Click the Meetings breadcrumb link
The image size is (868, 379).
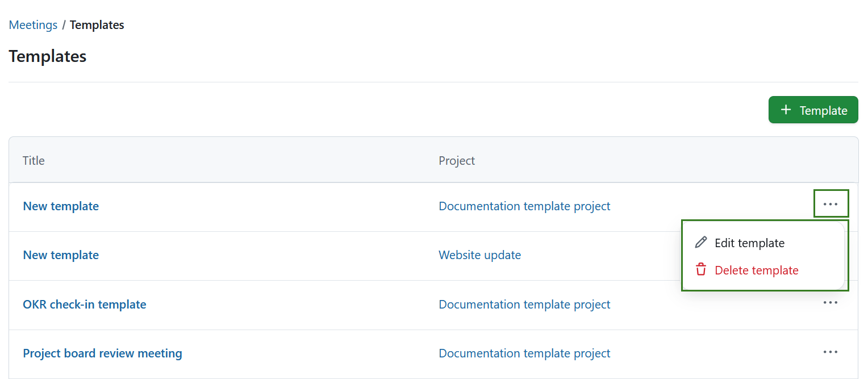click(32, 24)
